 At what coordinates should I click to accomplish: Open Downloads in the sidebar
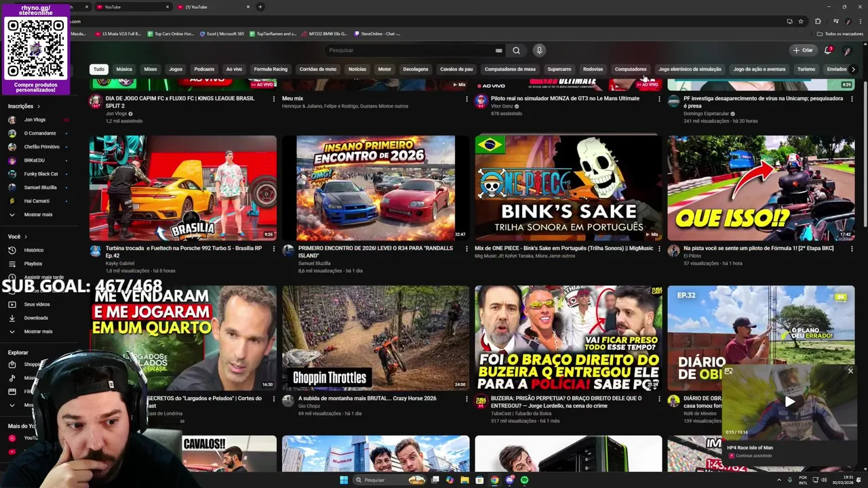(36, 318)
